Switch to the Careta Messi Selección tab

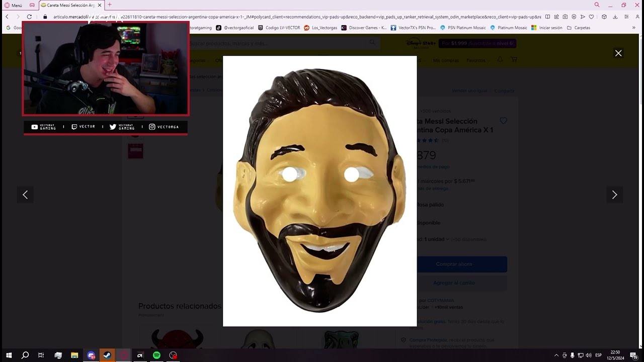(x=70, y=5)
